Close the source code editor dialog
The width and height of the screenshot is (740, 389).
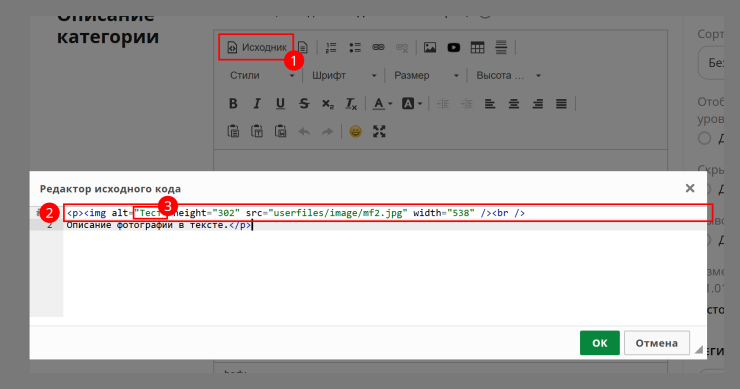[x=690, y=188]
